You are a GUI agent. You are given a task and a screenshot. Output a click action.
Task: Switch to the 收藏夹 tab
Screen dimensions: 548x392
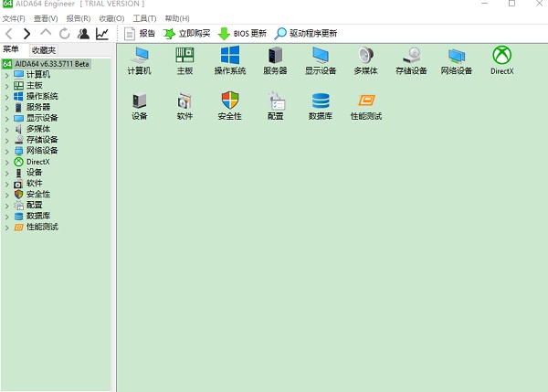click(42, 49)
